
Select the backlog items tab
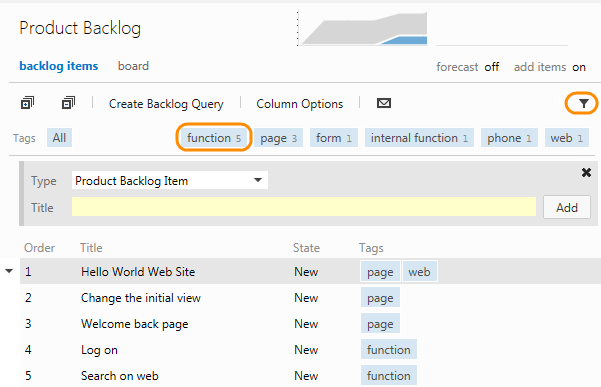click(59, 66)
